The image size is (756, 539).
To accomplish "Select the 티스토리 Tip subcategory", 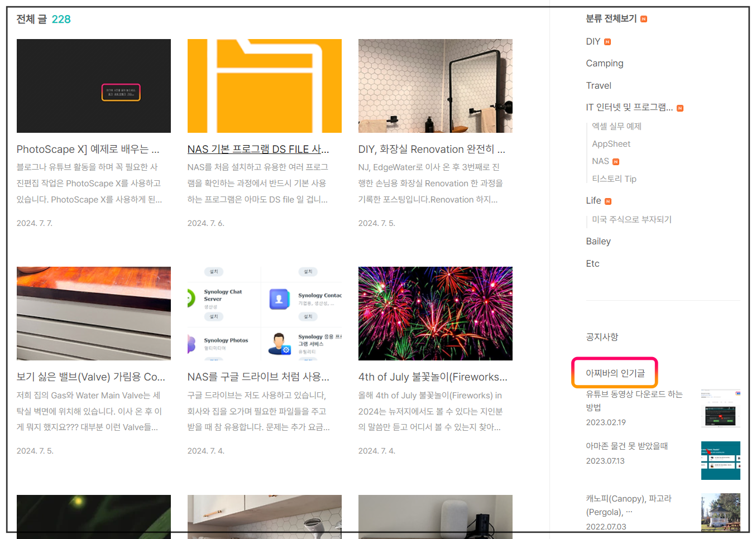I will click(614, 179).
